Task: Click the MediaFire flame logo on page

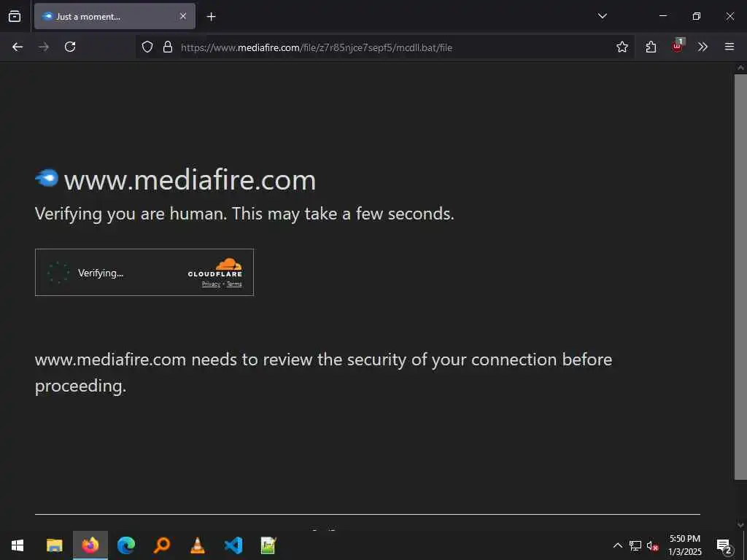Action: pos(47,178)
